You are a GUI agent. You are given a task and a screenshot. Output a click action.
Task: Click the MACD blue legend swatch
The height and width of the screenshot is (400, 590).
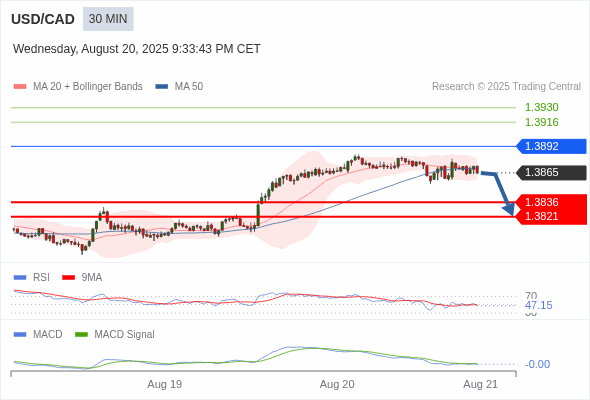[20, 335]
